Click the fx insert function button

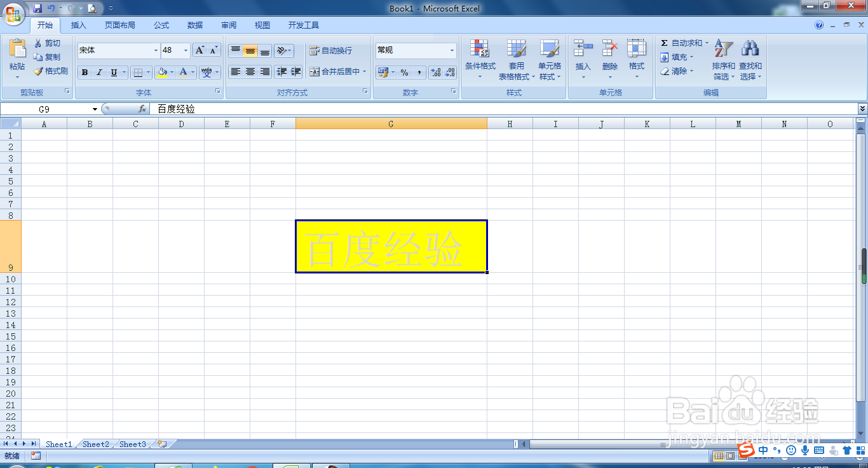coord(142,109)
